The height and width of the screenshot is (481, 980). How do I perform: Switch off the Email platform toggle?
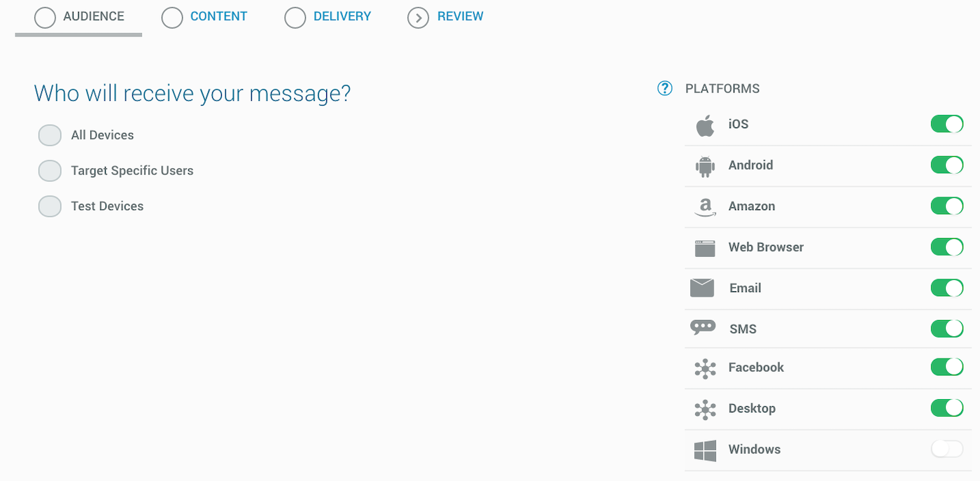(x=947, y=288)
